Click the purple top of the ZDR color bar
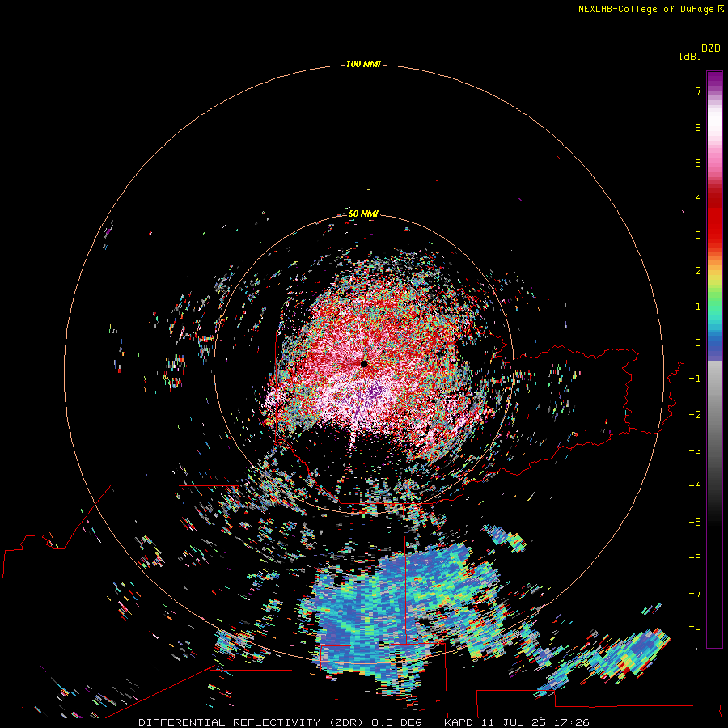The width and height of the screenshot is (728, 728). (714, 80)
